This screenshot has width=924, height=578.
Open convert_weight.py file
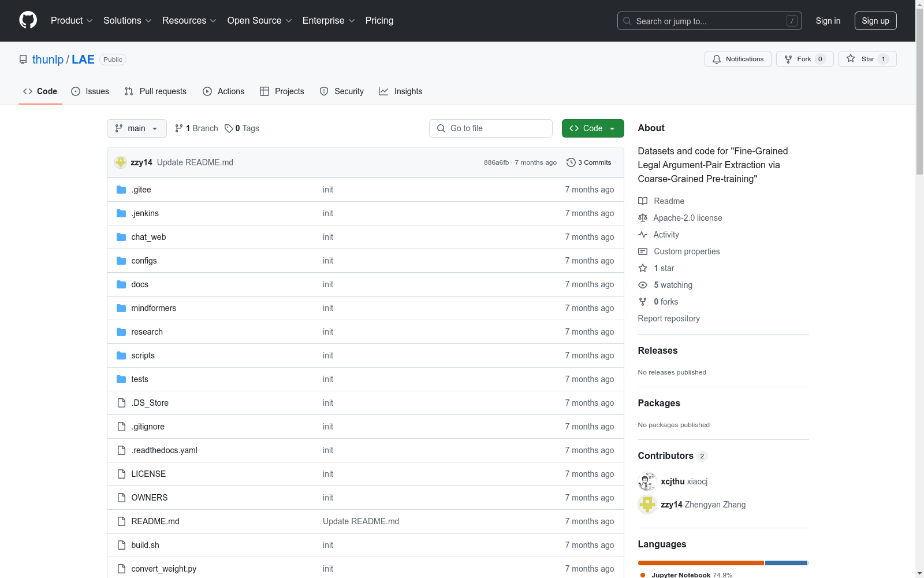[164, 569]
